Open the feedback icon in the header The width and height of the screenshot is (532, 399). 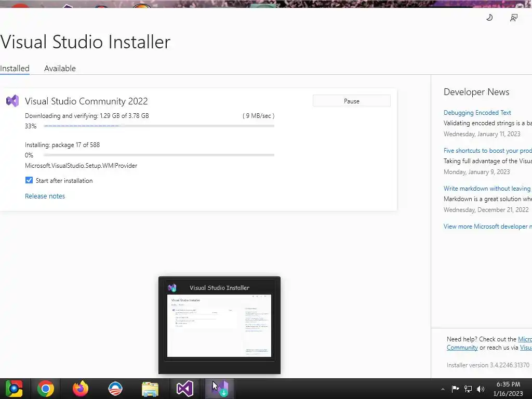click(514, 18)
